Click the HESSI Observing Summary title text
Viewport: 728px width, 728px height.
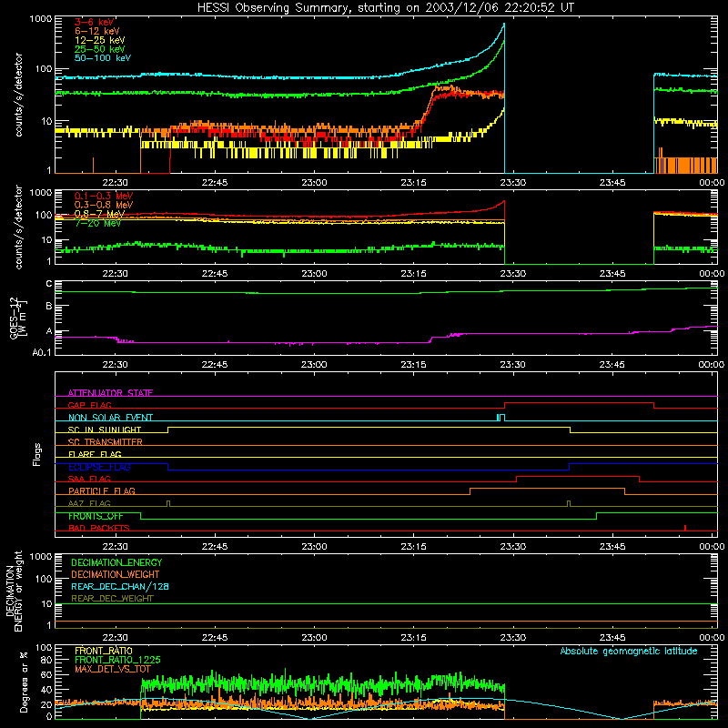pyautogui.click(x=385, y=8)
